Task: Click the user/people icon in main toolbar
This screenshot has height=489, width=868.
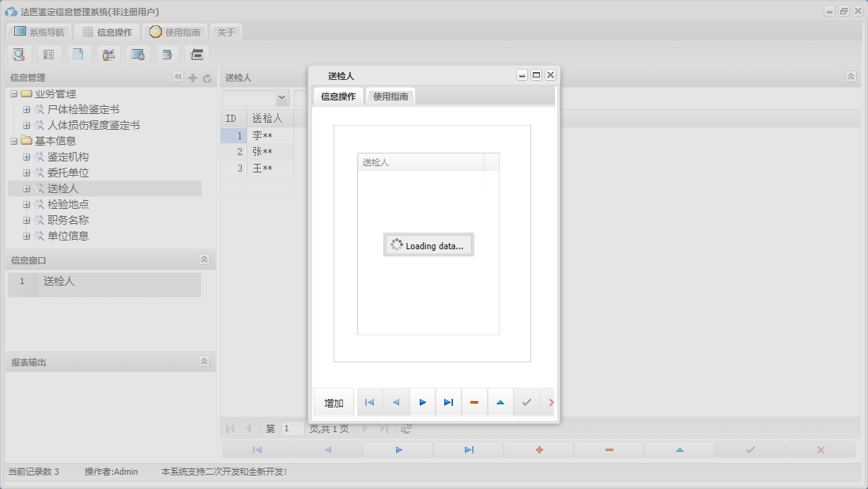Action: point(108,55)
